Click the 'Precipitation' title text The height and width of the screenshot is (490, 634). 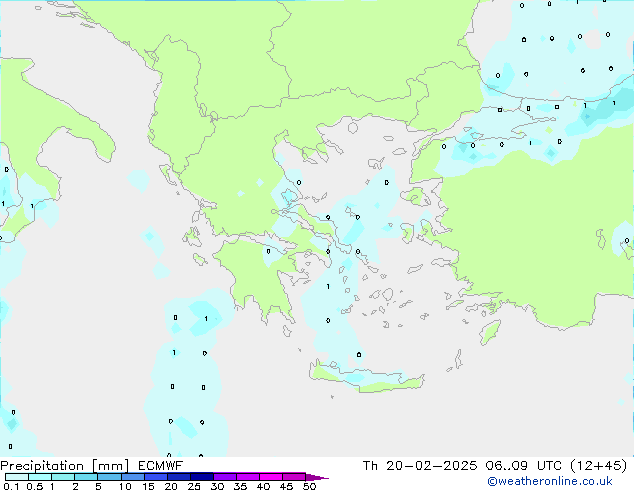(42, 466)
